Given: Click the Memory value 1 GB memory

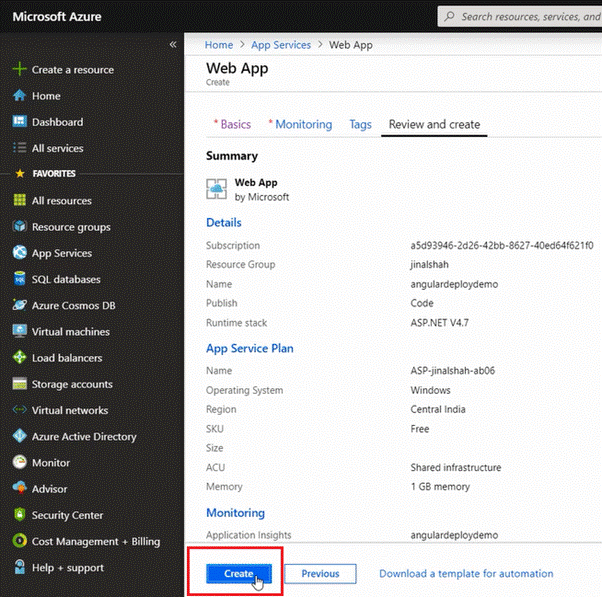Looking at the screenshot, I should [440, 487].
